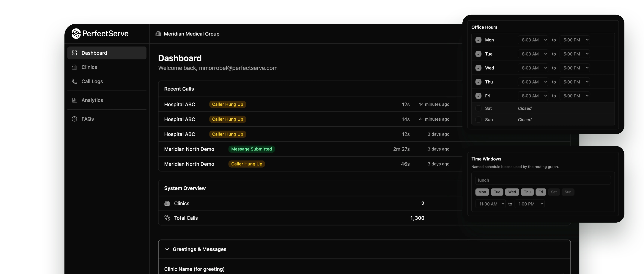Click the Call Logs phone icon
The image size is (644, 274).
[x=74, y=81]
